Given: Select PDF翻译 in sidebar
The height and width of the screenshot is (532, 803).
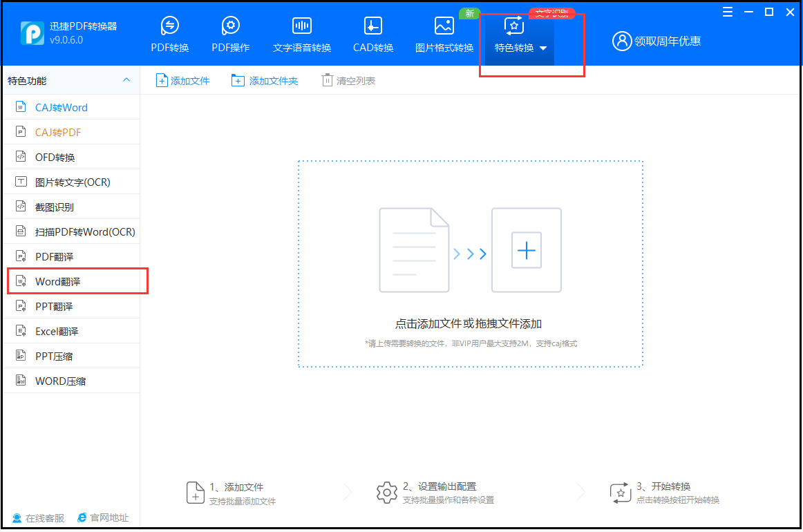Looking at the screenshot, I should (72, 256).
